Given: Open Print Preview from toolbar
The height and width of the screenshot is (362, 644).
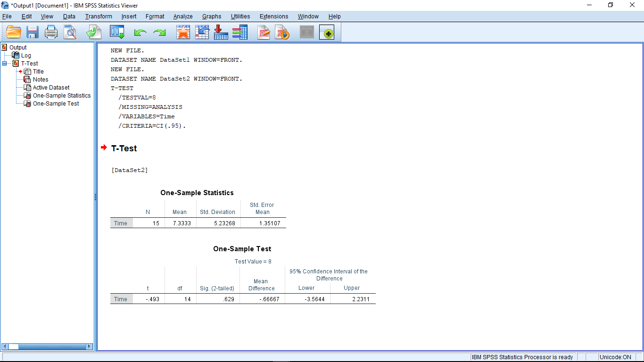Looking at the screenshot, I should tap(70, 32).
